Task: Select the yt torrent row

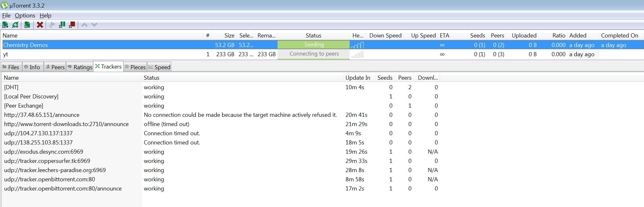Action: (x=95, y=54)
